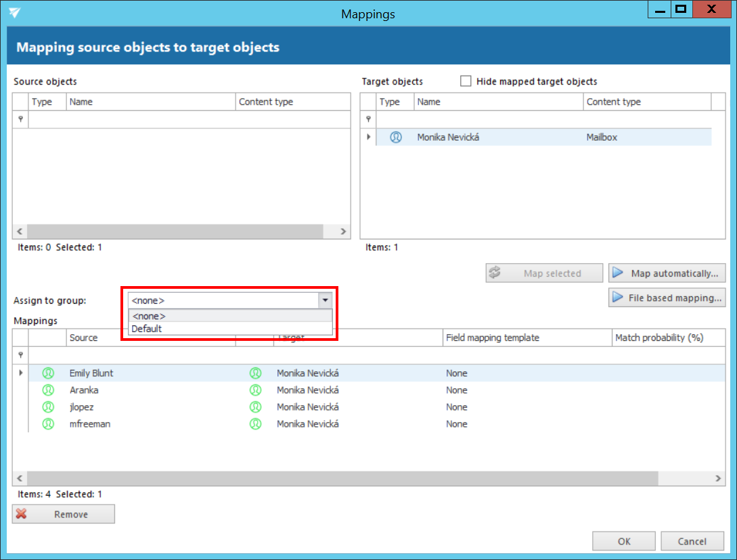Click the Source objects filter row field
This screenshot has width=737, height=560.
pos(189,119)
